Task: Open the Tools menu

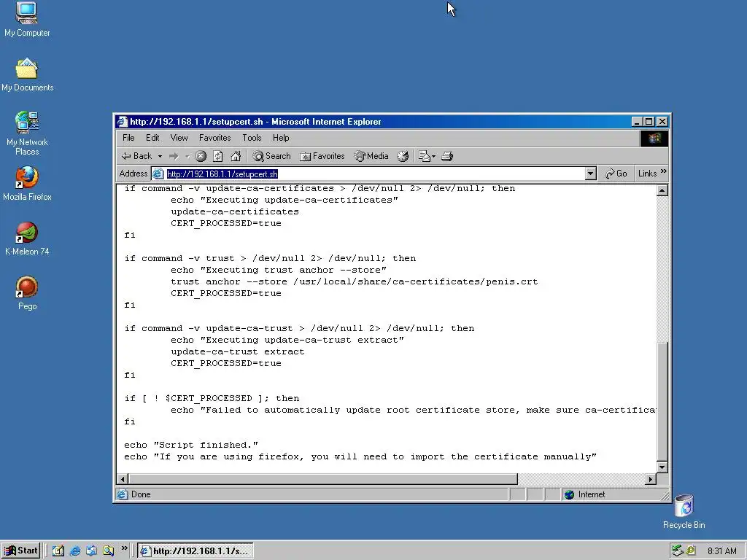Action: point(252,138)
